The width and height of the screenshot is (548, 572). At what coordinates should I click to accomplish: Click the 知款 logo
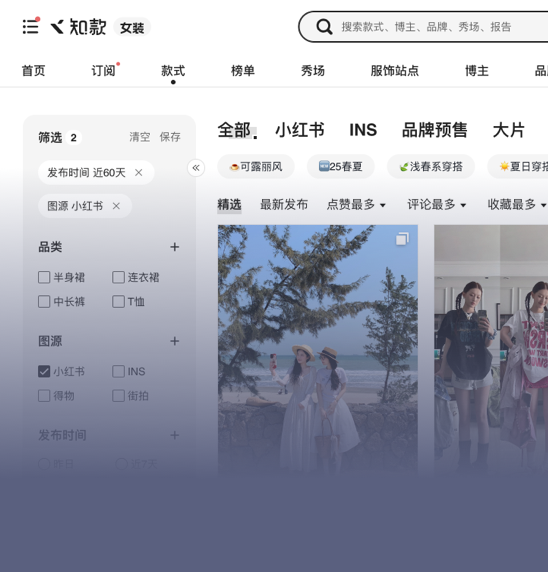(78, 27)
